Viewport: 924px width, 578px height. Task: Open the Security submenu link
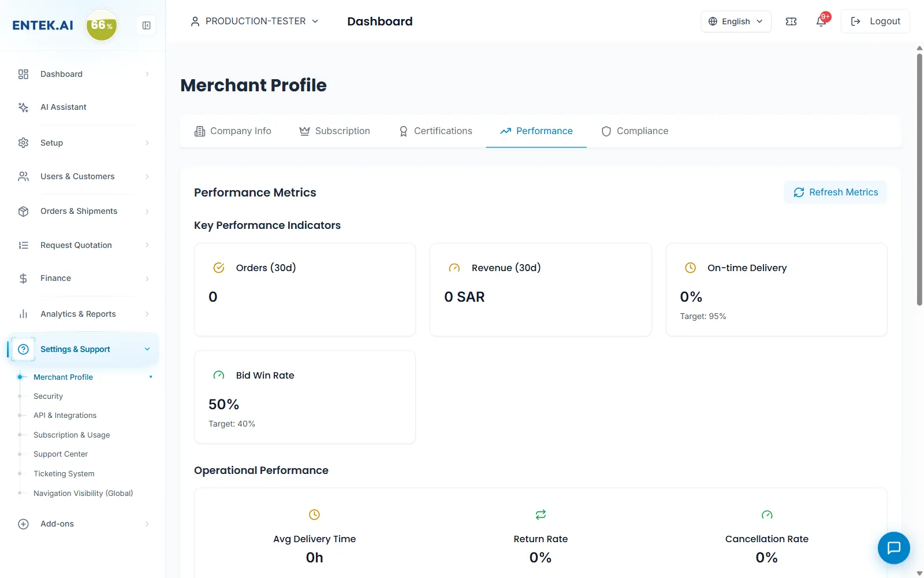(x=48, y=397)
